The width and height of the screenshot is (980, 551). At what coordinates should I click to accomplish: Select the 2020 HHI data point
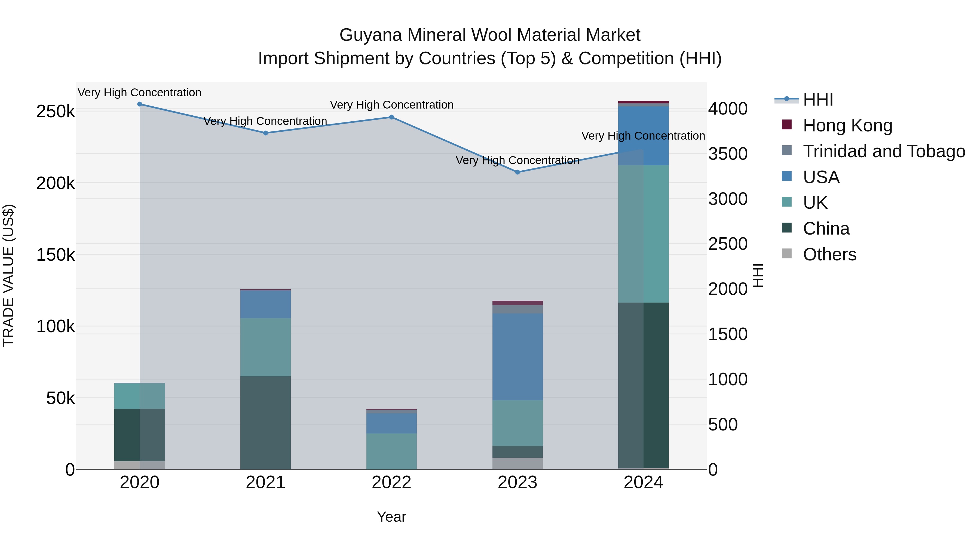140,104
